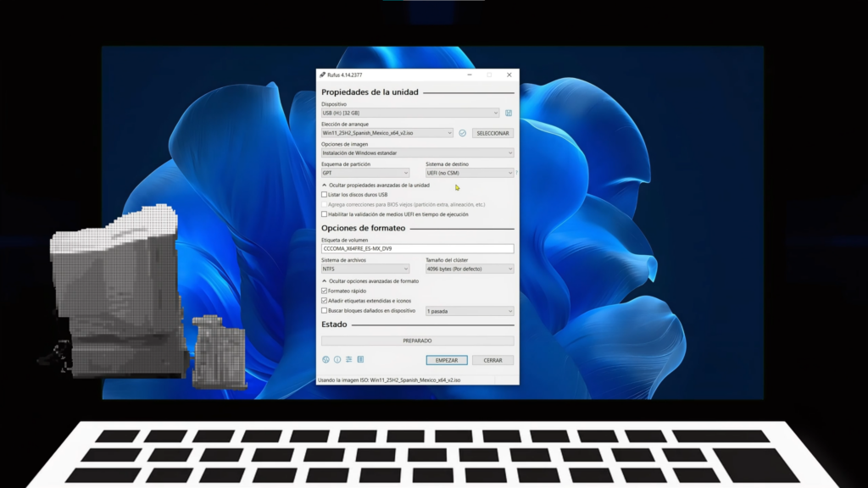Open the info icon at the bottom of Rufus
The width and height of the screenshot is (868, 488).
click(337, 359)
